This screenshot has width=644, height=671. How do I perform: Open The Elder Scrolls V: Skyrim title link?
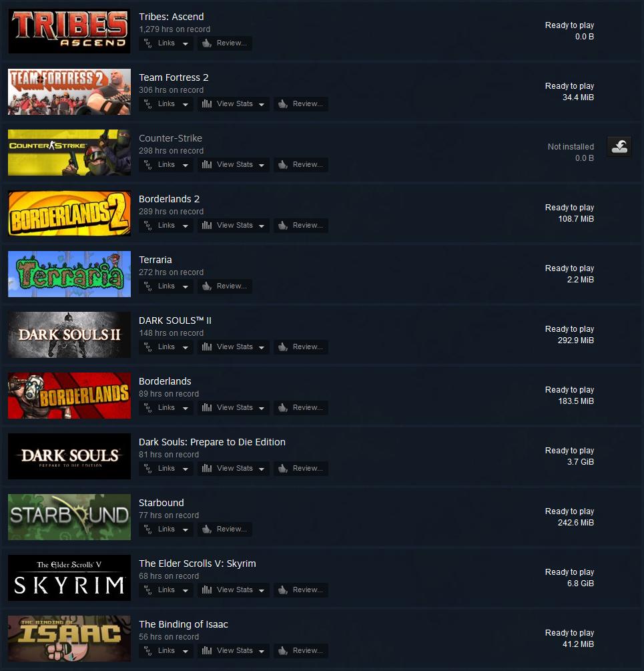[x=197, y=564]
